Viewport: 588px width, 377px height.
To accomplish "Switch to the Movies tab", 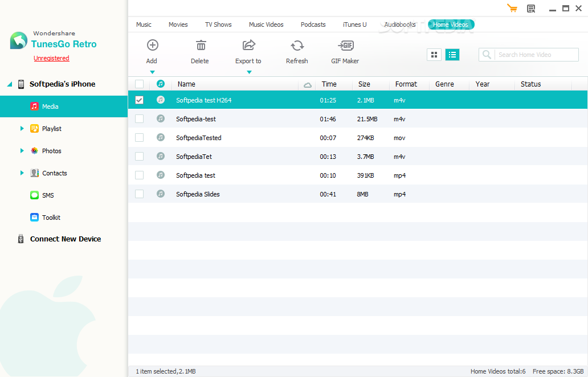I will point(178,24).
